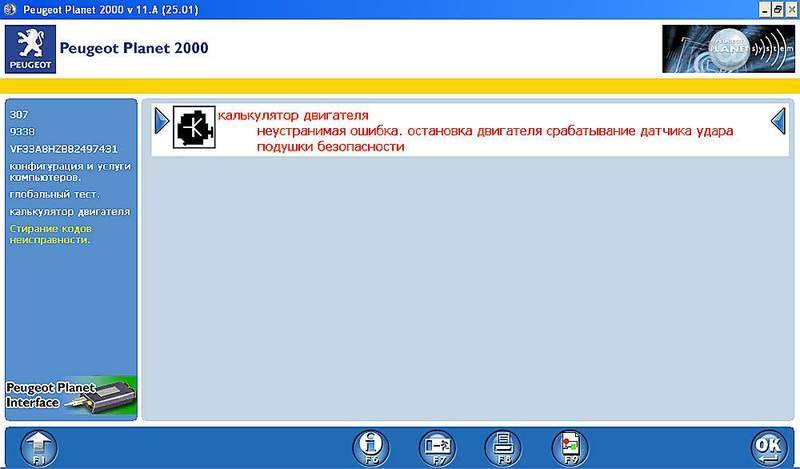This screenshot has height=469, width=800.
Task: Click the Peugeot Planet Interface device image
Action: 70,395
